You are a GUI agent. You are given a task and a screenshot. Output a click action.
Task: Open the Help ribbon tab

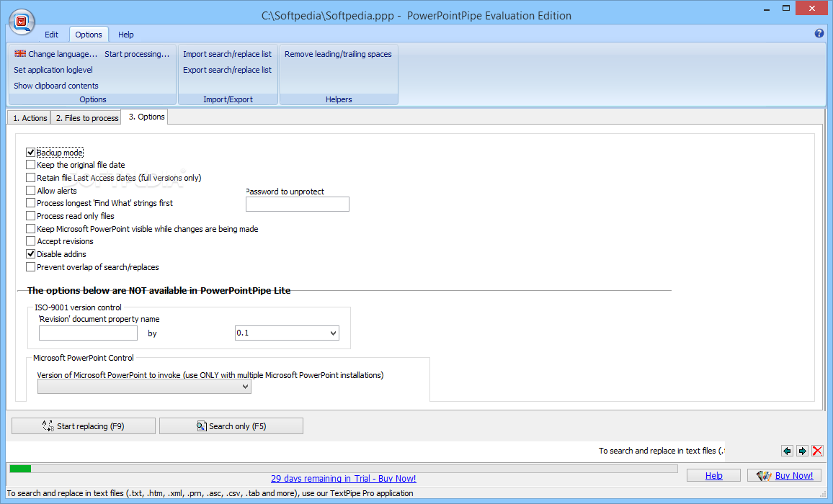pyautogui.click(x=126, y=35)
